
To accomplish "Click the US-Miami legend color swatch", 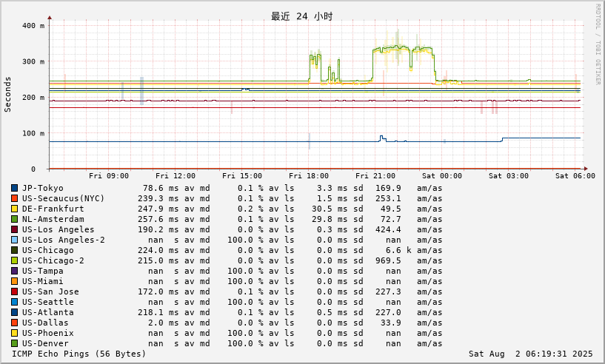I will pyautogui.click(x=15, y=281).
